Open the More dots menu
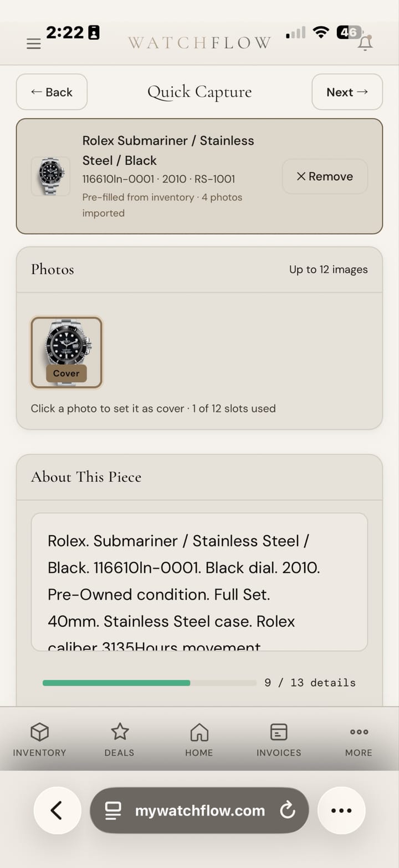This screenshot has height=868, width=399. [x=359, y=732]
